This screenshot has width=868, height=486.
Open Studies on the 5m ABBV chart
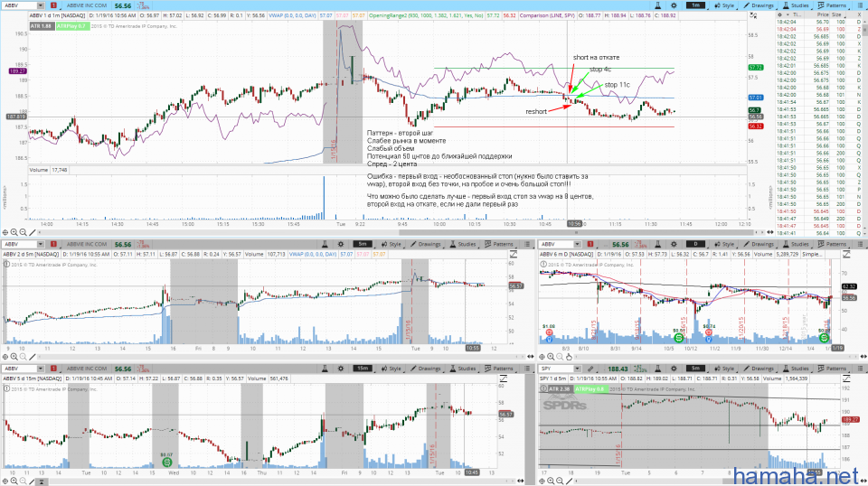point(462,244)
